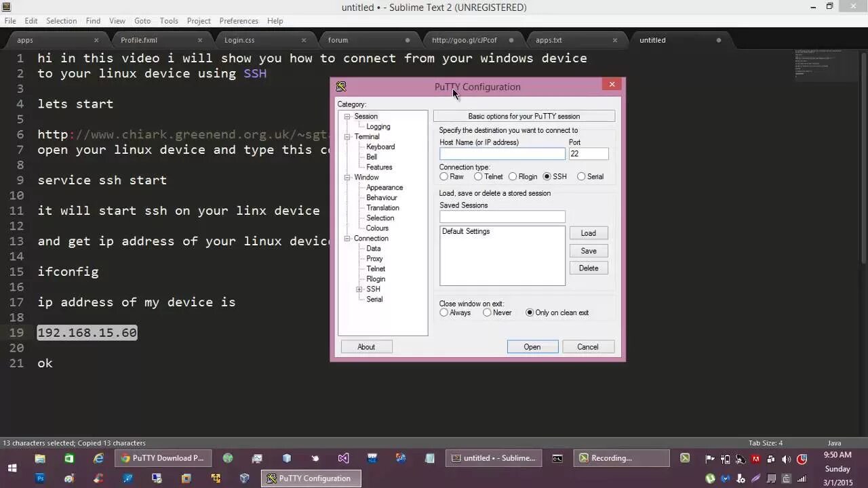The height and width of the screenshot is (488, 868).
Task: Close the apps.txt tab
Action: pos(615,40)
